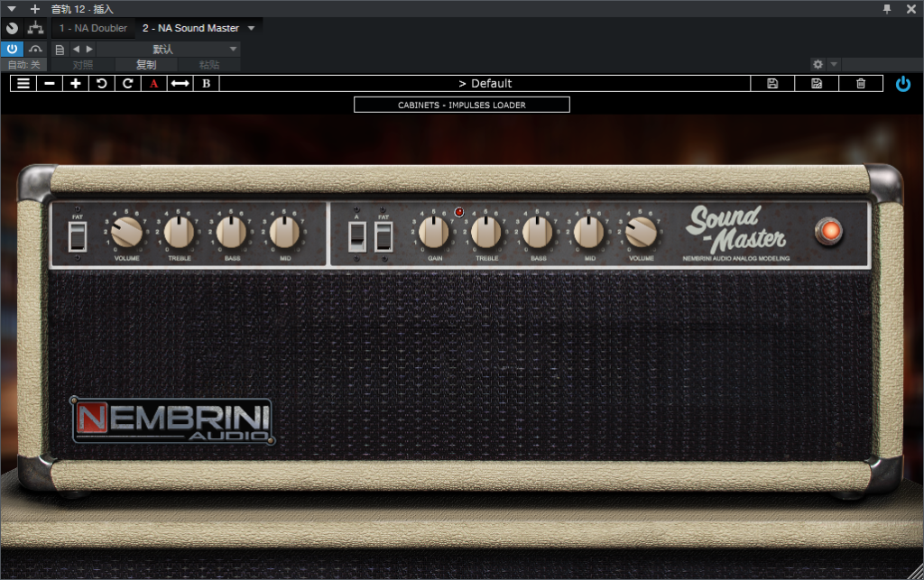Load the previous host preset
This screenshot has height=580, width=924.
tap(76, 49)
